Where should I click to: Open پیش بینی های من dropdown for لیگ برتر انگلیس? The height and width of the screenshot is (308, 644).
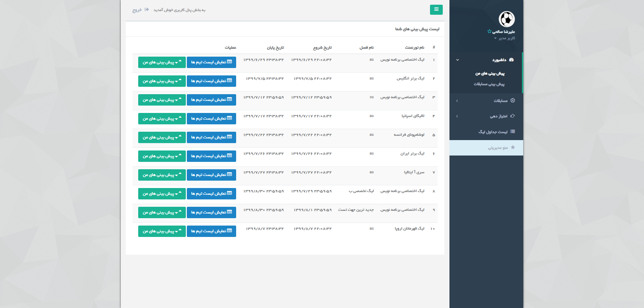click(x=162, y=81)
